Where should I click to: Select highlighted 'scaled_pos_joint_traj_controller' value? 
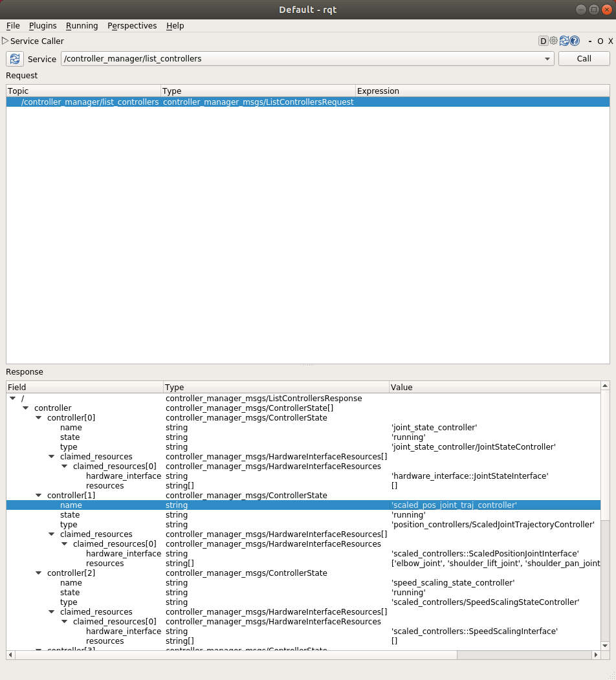tap(454, 505)
